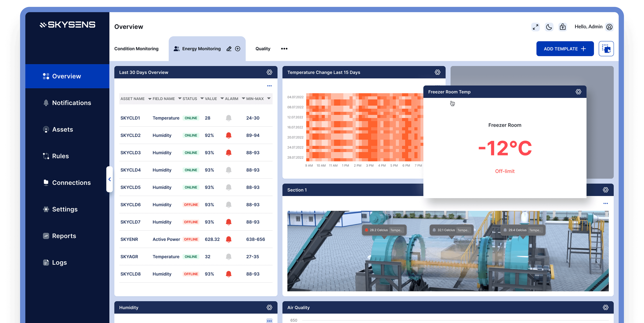
Task: Click the grey alarm bell for SKYAGR
Action: (228, 257)
